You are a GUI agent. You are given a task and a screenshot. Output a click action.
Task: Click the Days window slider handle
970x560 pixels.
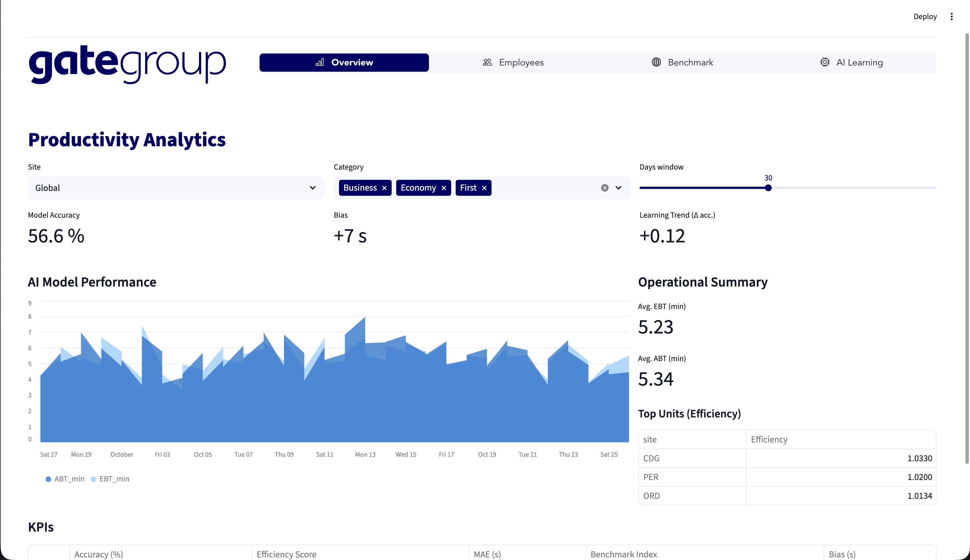point(768,188)
